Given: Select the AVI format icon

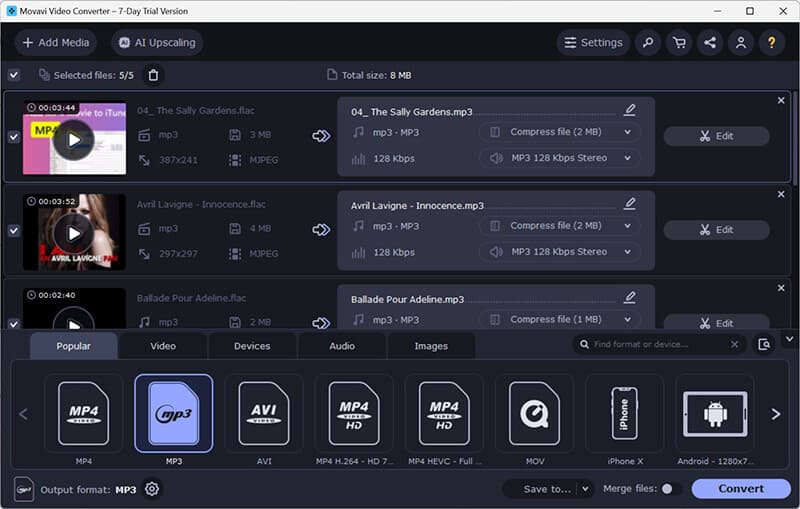Looking at the screenshot, I should pyautogui.click(x=264, y=414).
